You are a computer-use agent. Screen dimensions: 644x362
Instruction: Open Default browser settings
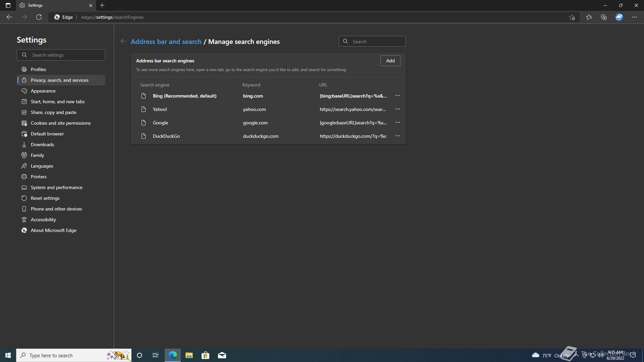(61, 134)
